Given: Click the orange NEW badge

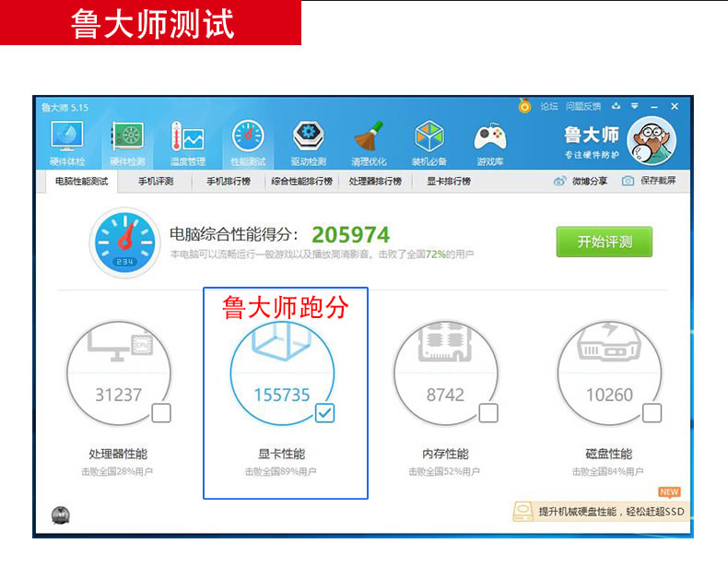Looking at the screenshot, I should [x=669, y=491].
